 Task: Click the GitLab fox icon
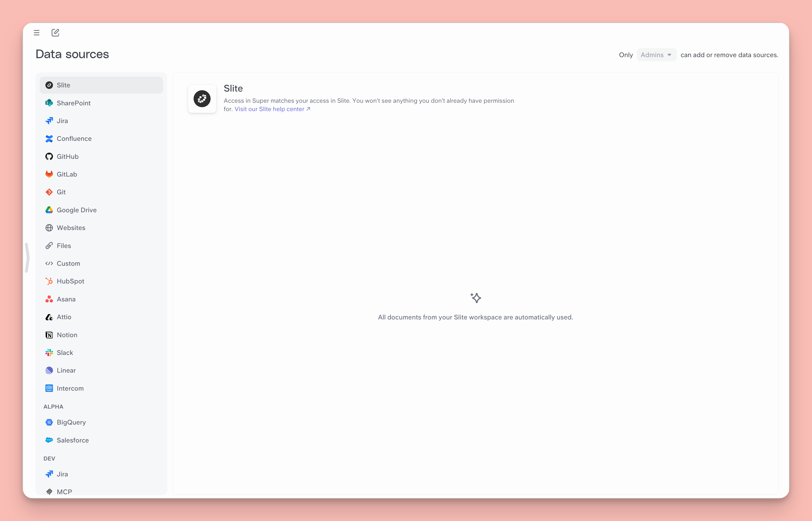pos(49,174)
